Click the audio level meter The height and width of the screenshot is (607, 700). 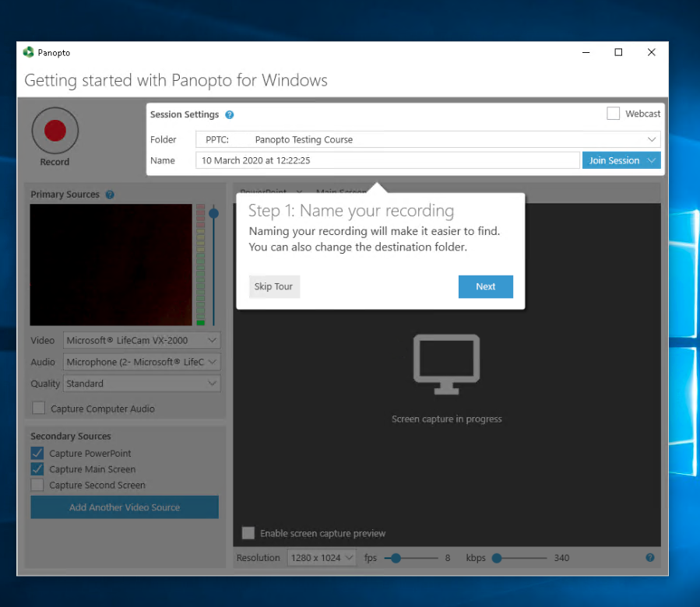coord(200,265)
